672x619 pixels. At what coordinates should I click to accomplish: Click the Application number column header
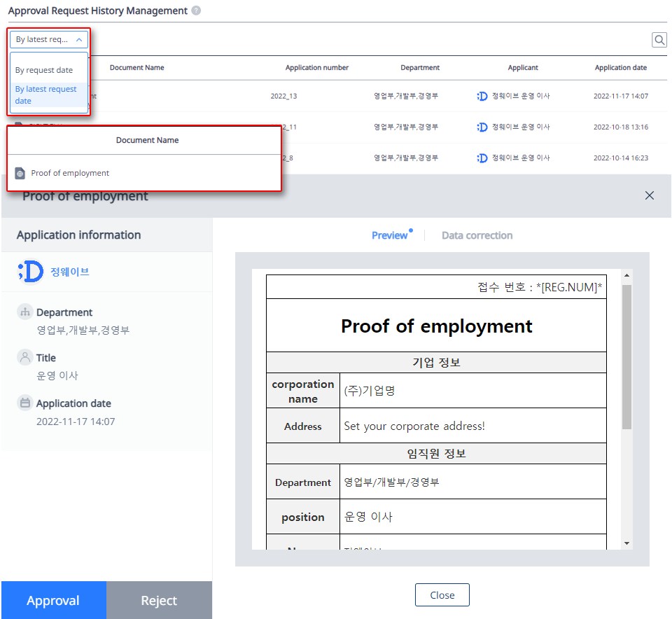[316, 67]
